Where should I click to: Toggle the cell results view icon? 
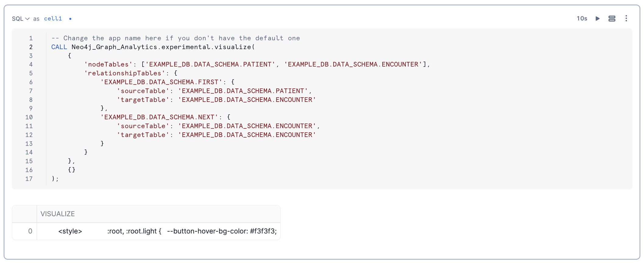pyautogui.click(x=612, y=19)
